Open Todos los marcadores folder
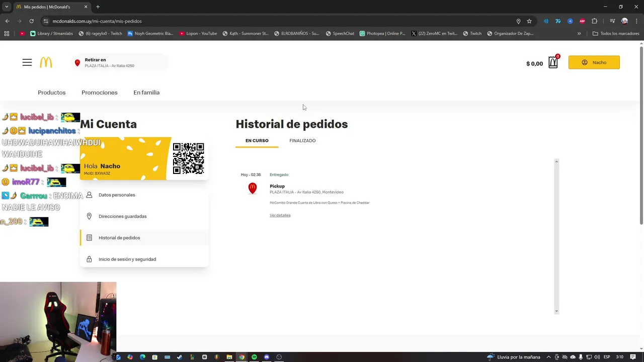Screen dimensions: 644x362 click(x=616, y=34)
